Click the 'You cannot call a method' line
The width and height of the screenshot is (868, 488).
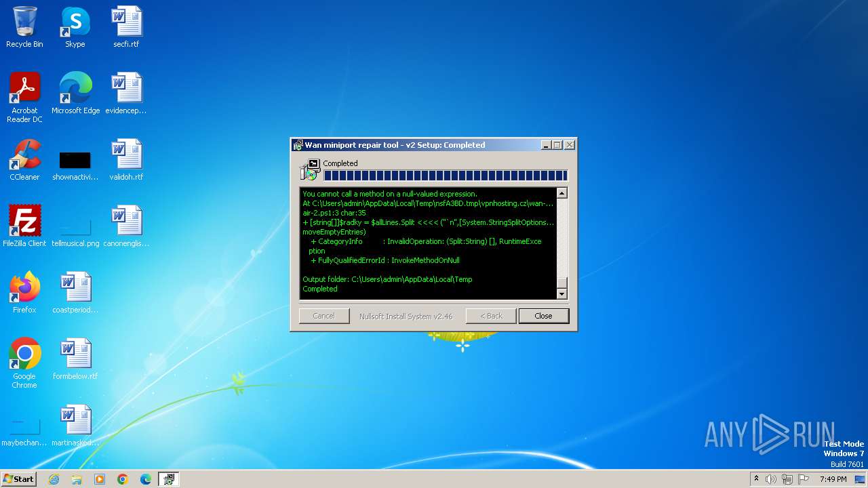click(x=390, y=194)
